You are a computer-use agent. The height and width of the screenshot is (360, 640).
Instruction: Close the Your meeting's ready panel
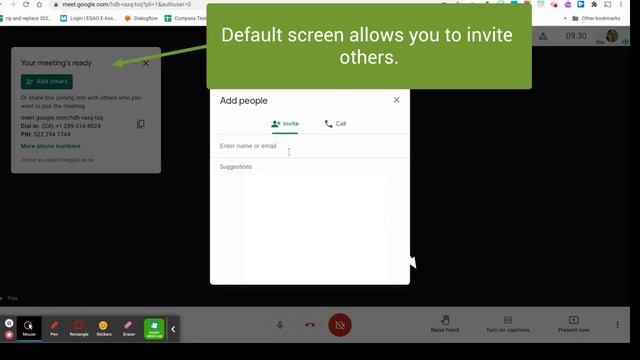146,63
